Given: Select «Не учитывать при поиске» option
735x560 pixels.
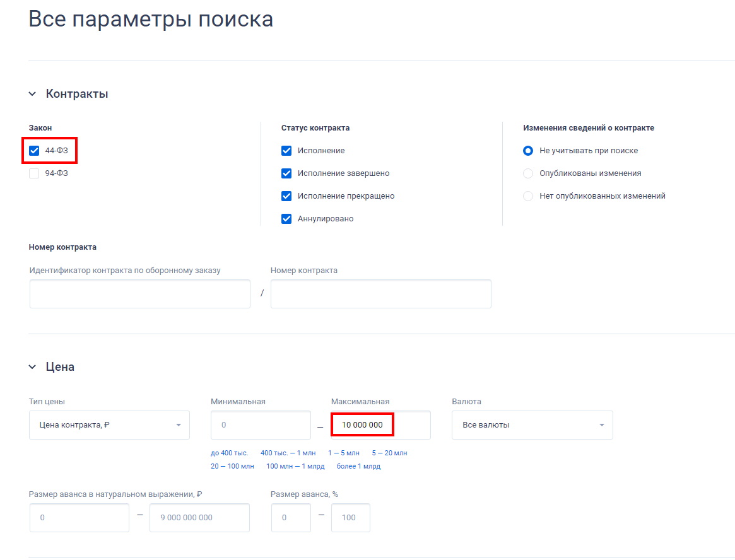Looking at the screenshot, I should coord(527,150).
